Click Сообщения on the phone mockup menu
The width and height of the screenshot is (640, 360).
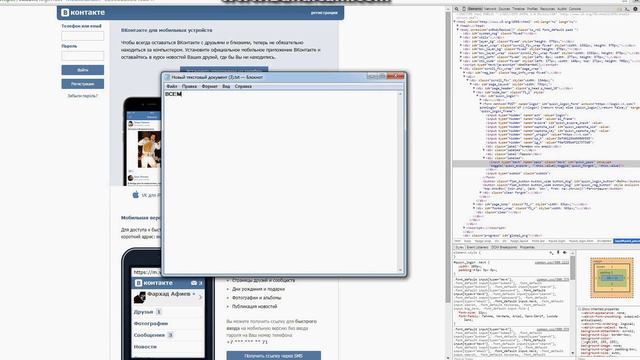(x=149, y=335)
